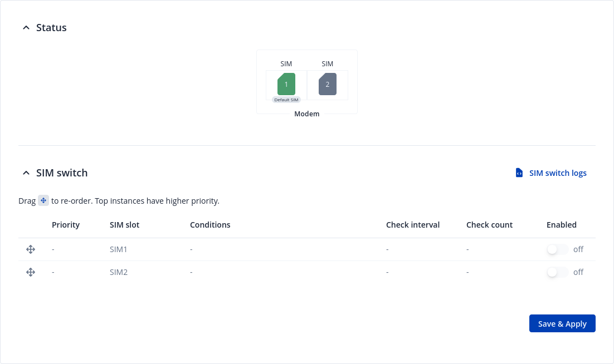Click the drag handle for SIM1 row
Screen dimensions: 614x364
(31, 249)
